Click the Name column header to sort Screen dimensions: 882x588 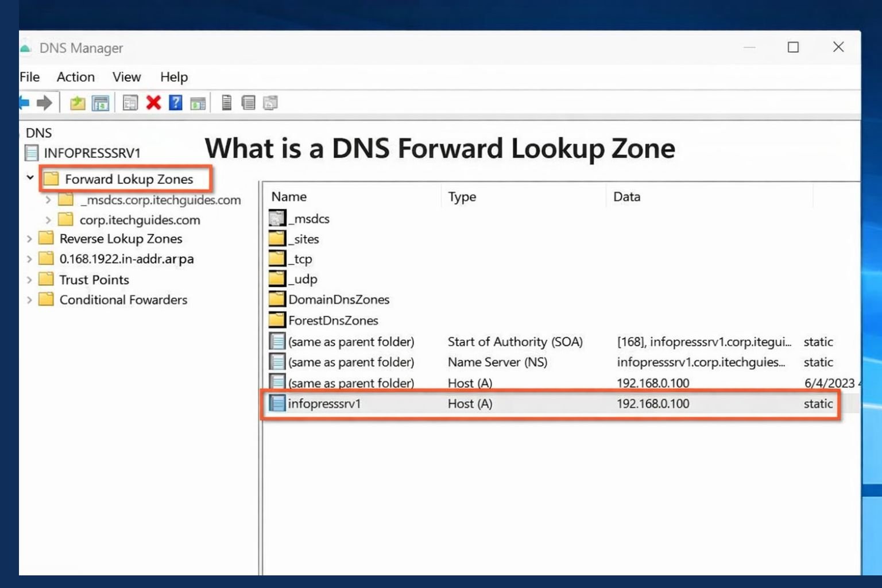[x=289, y=196]
